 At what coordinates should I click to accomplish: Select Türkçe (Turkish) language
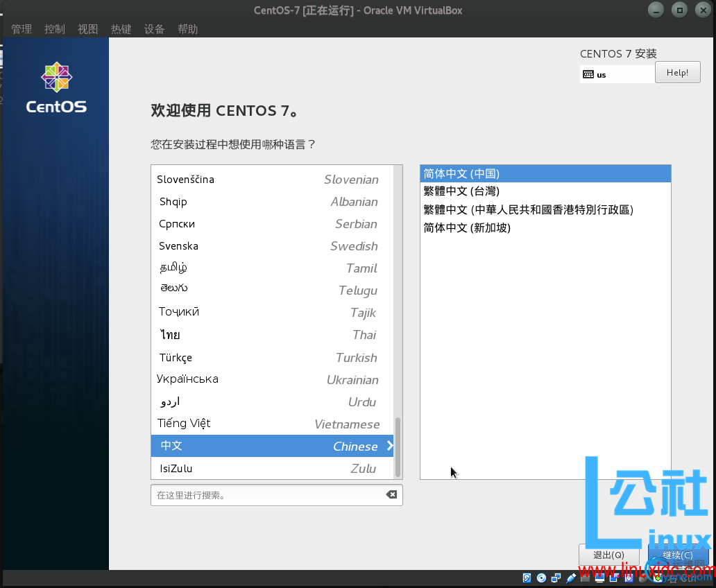[272, 358]
